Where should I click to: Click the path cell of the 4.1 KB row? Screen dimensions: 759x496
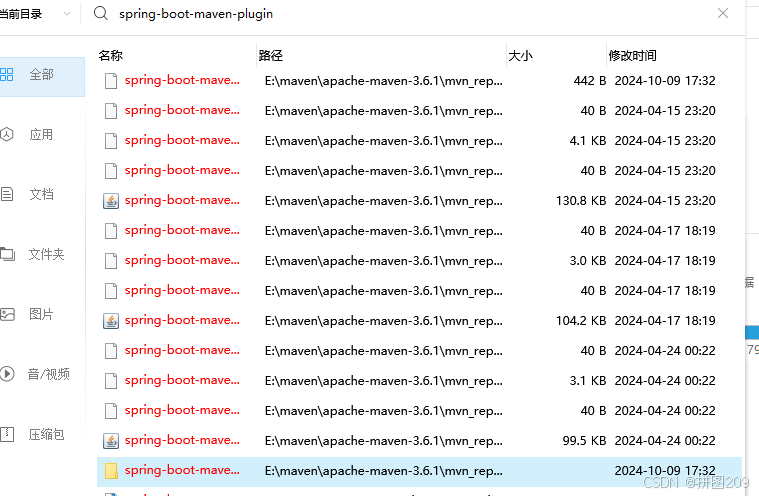click(x=384, y=141)
